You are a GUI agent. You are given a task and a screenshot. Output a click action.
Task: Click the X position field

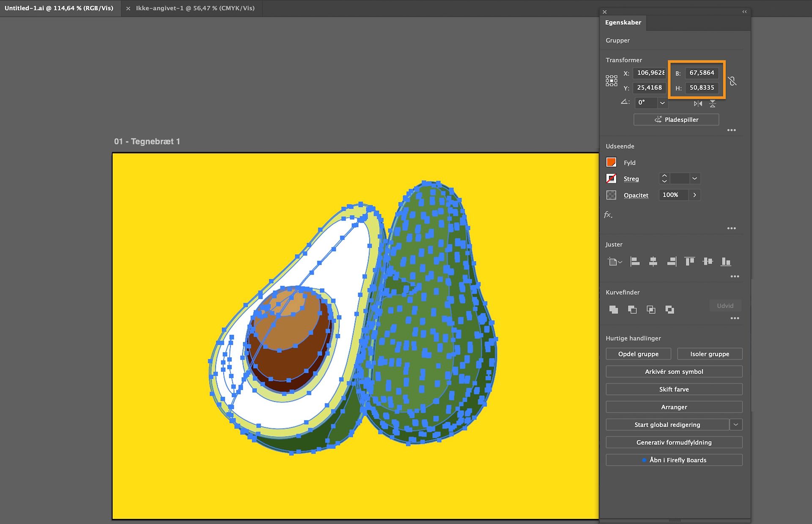650,73
